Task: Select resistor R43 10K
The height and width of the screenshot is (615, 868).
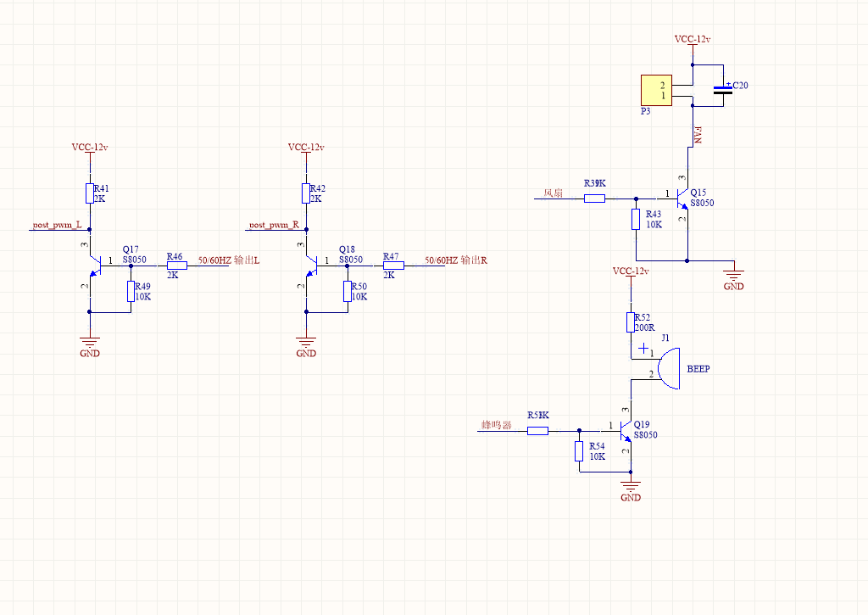Action: click(x=636, y=220)
